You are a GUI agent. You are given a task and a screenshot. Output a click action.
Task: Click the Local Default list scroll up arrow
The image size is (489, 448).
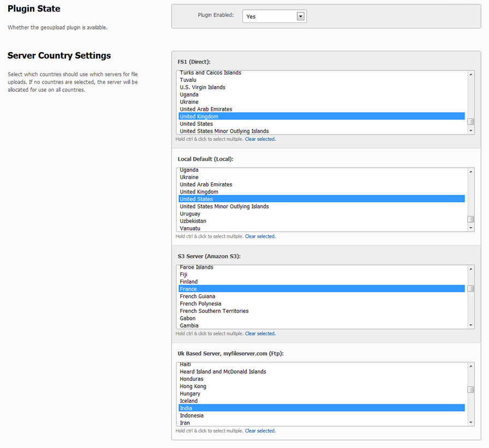click(x=470, y=172)
